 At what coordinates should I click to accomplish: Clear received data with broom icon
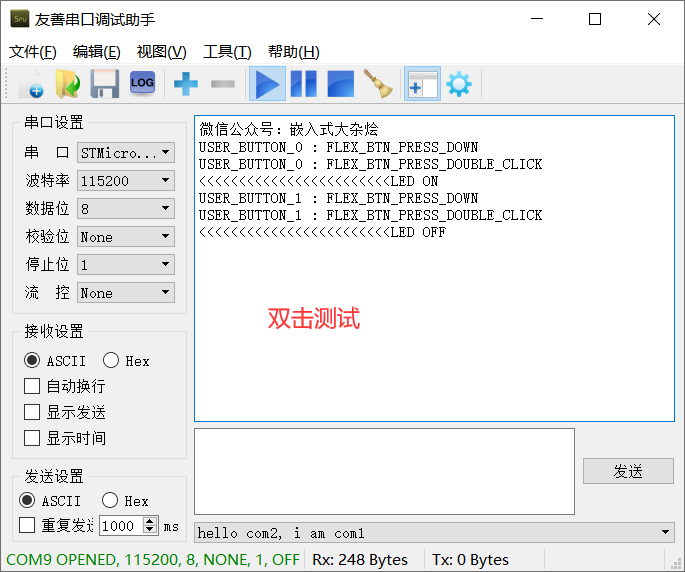coord(378,83)
